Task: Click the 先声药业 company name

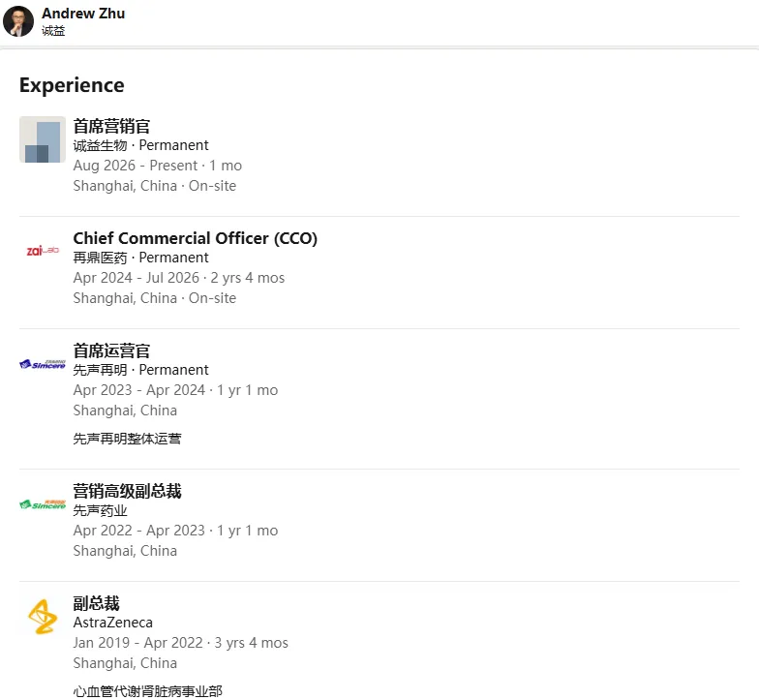Action: pyautogui.click(x=101, y=511)
